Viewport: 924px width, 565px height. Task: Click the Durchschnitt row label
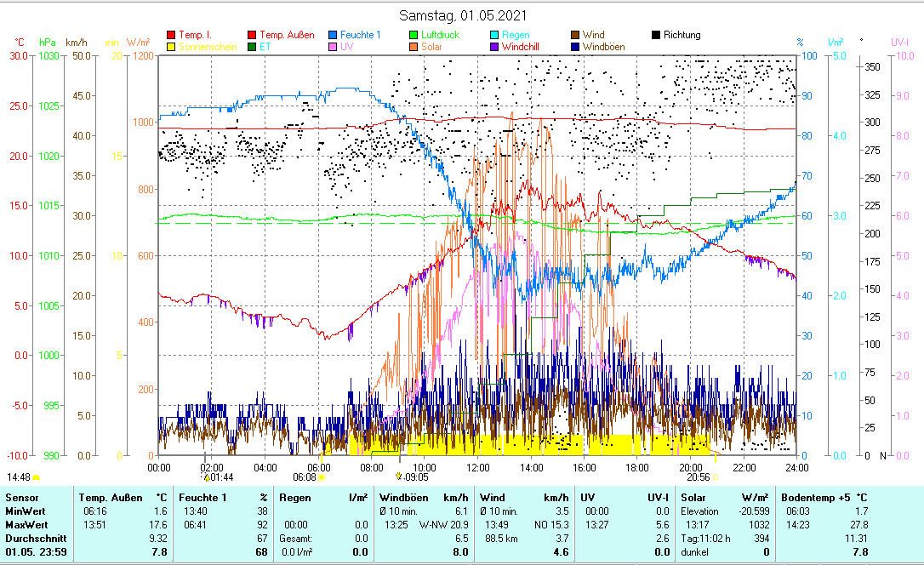tap(36, 539)
